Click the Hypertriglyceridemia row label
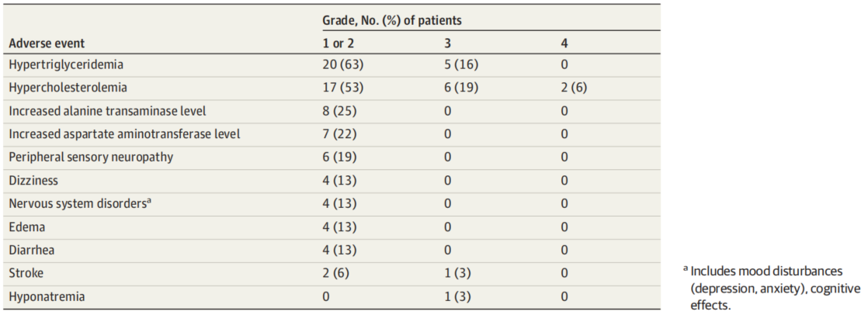 pos(67,66)
